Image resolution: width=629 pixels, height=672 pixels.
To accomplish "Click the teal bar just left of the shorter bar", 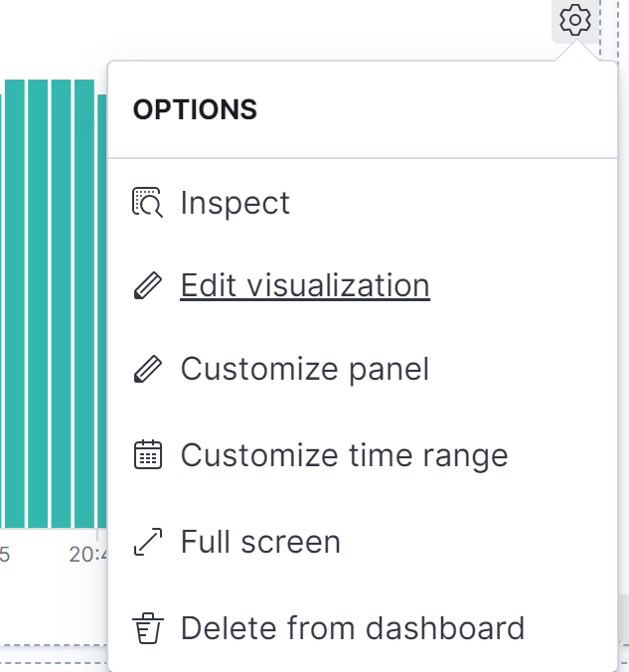I will pyautogui.click(x=84, y=303).
